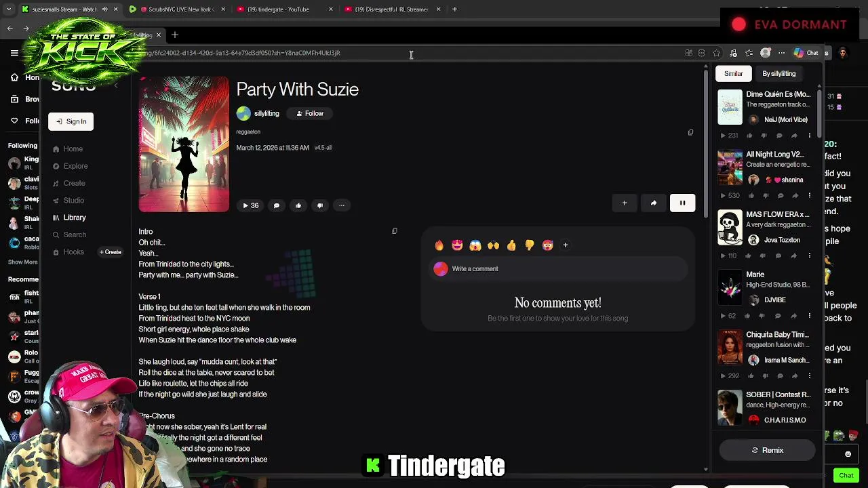Play Dime Quién Es (231 plays)
The height and width of the screenshot is (488, 868).
click(729, 136)
